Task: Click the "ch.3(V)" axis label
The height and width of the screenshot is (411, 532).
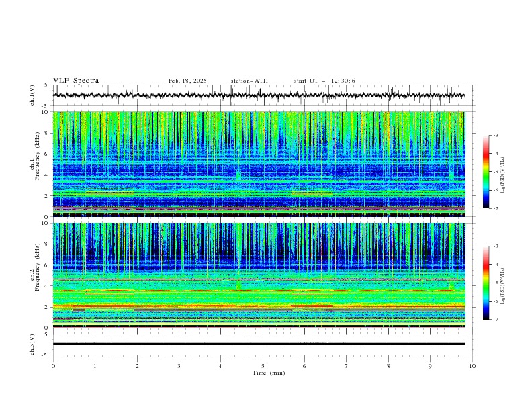Action: coord(32,345)
